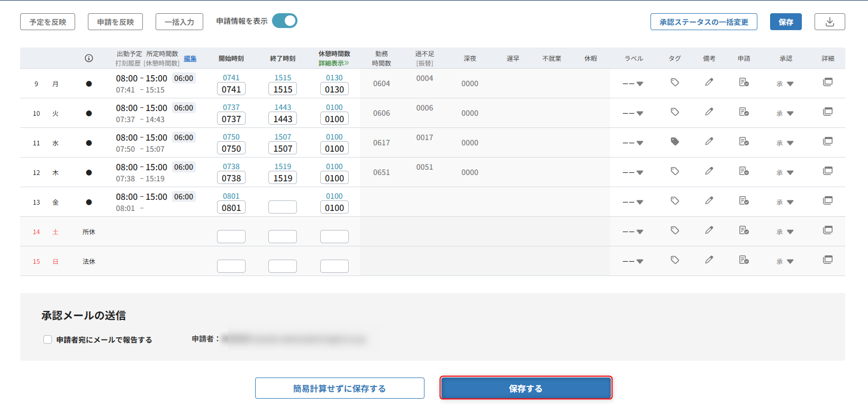Image resolution: width=868 pixels, height=405 pixels.
Task: Open the detail window icon for day 11
Action: click(x=828, y=141)
